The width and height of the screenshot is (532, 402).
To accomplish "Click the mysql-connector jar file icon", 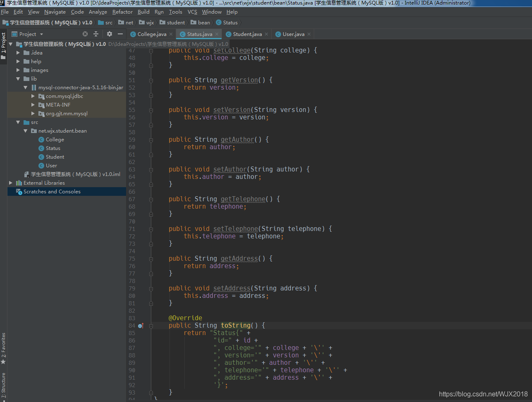I will pos(34,88).
